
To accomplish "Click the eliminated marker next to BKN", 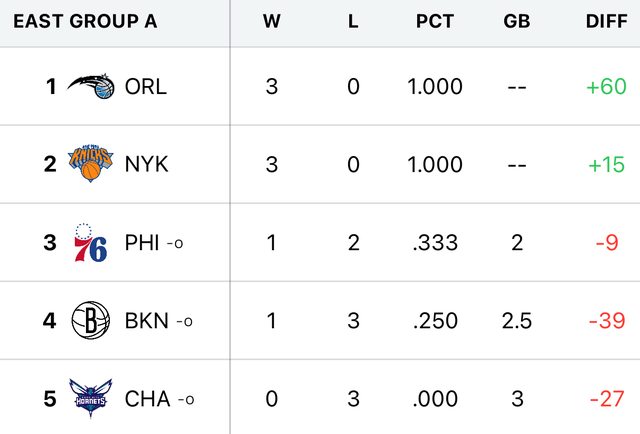I will (184, 321).
